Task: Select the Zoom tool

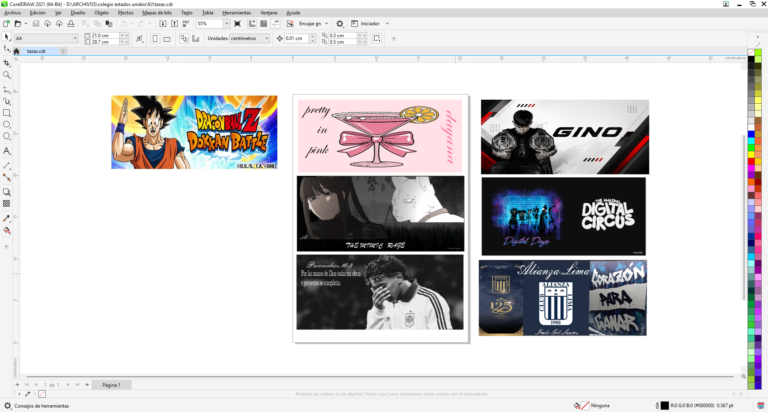Action: click(6, 75)
